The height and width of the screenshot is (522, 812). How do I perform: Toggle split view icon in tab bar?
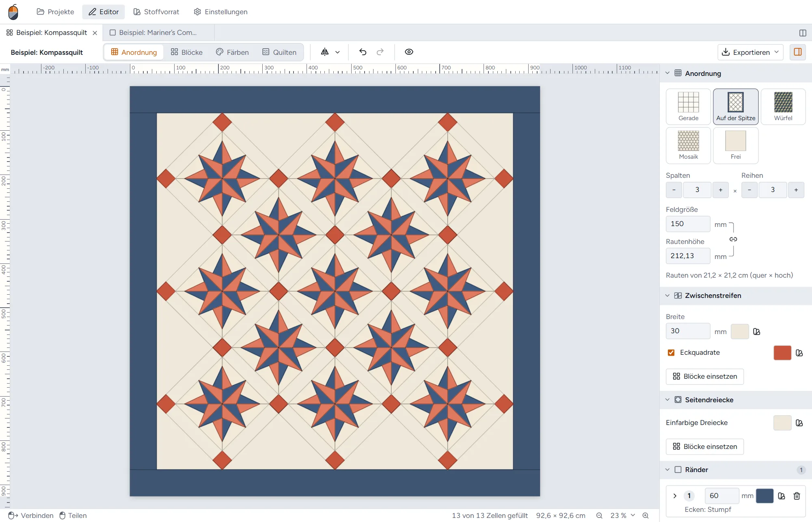[802, 33]
